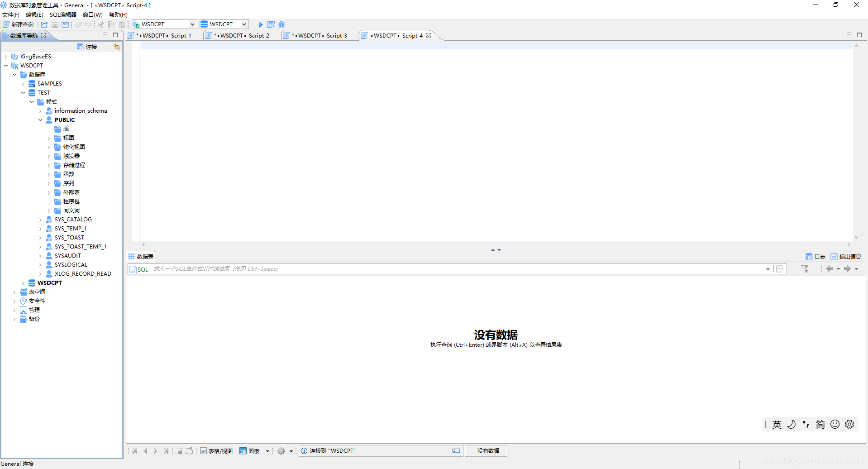
Task: Collapse the WSDCPT connection node
Action: (x=6, y=66)
